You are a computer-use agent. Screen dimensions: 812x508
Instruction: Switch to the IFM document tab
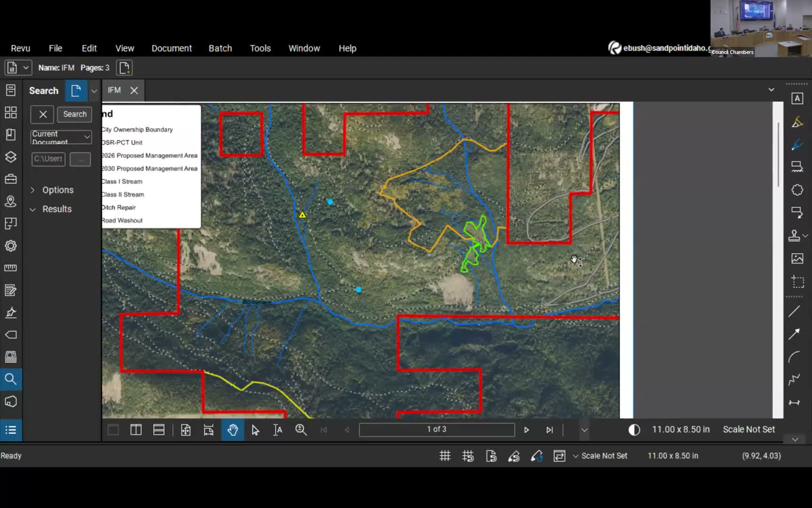114,90
